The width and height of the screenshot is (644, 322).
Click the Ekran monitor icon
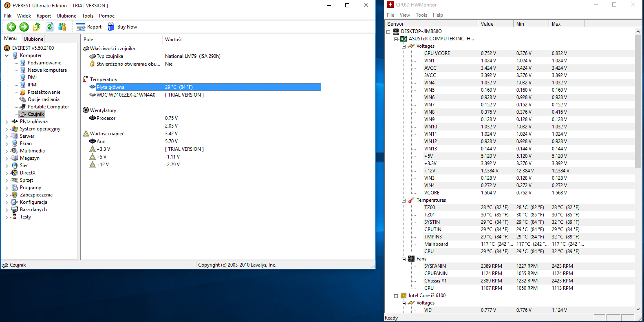click(15, 143)
